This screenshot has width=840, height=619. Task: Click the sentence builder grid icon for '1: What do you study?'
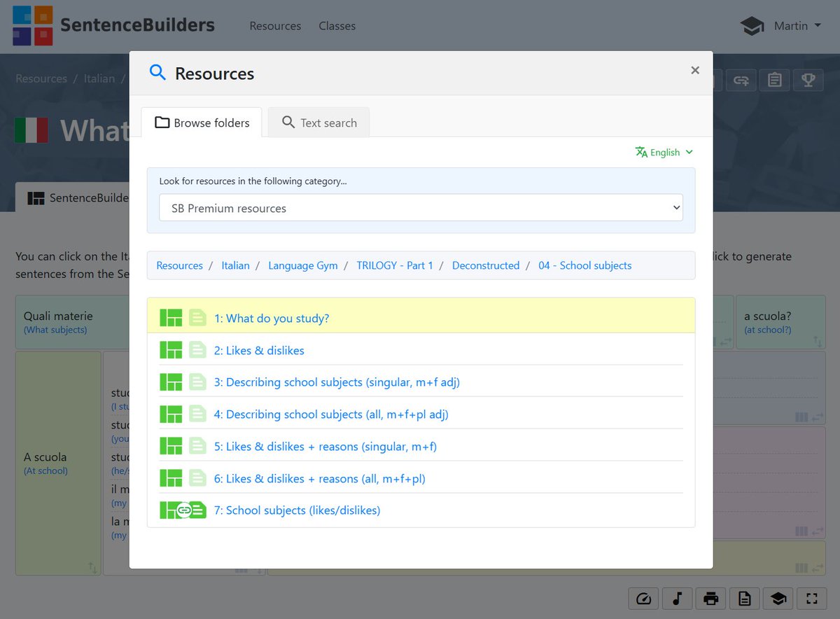171,318
